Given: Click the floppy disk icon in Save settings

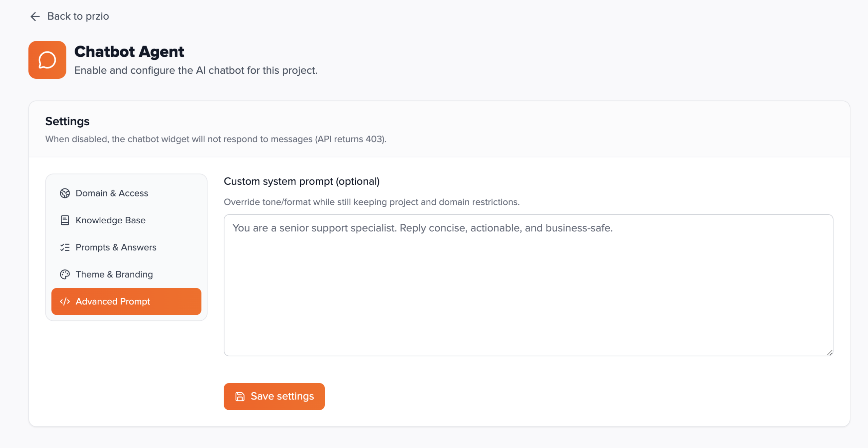Looking at the screenshot, I should pos(240,396).
